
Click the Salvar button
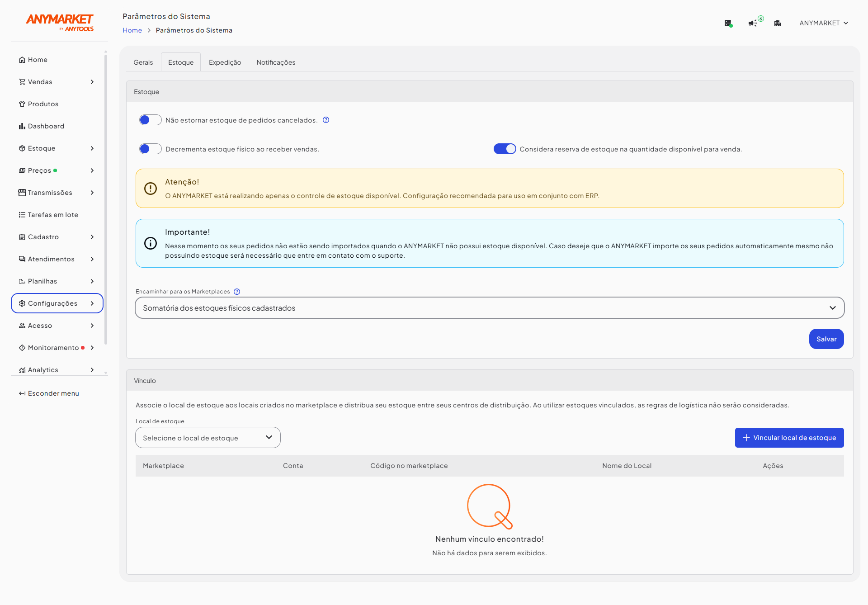pyautogui.click(x=826, y=339)
